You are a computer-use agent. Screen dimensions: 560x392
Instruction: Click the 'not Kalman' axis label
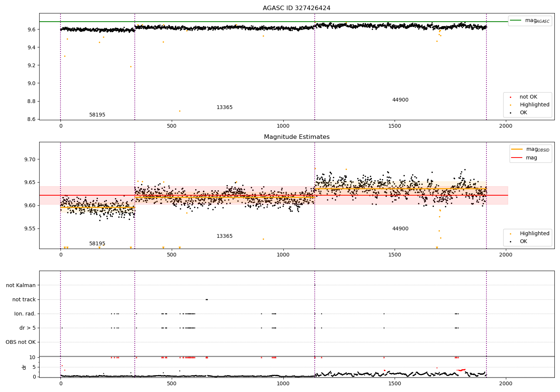click(21, 286)
